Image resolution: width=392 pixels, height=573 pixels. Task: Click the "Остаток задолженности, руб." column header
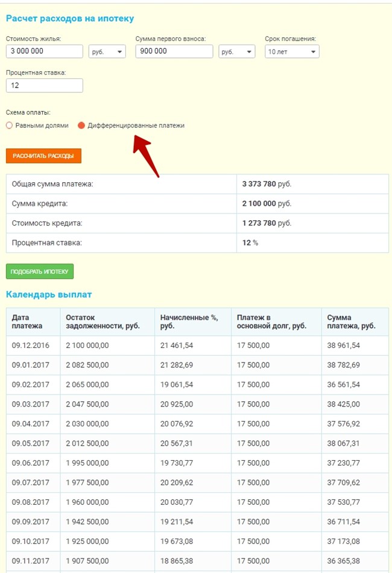click(x=103, y=321)
